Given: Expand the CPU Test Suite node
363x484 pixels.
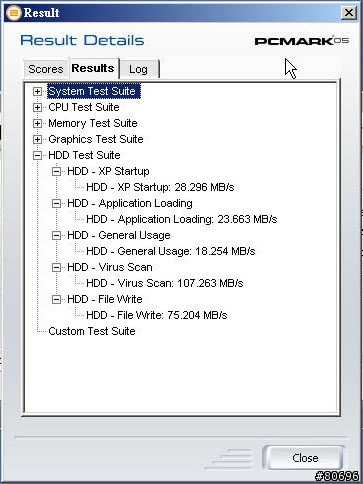Looking at the screenshot, I should pos(37,107).
